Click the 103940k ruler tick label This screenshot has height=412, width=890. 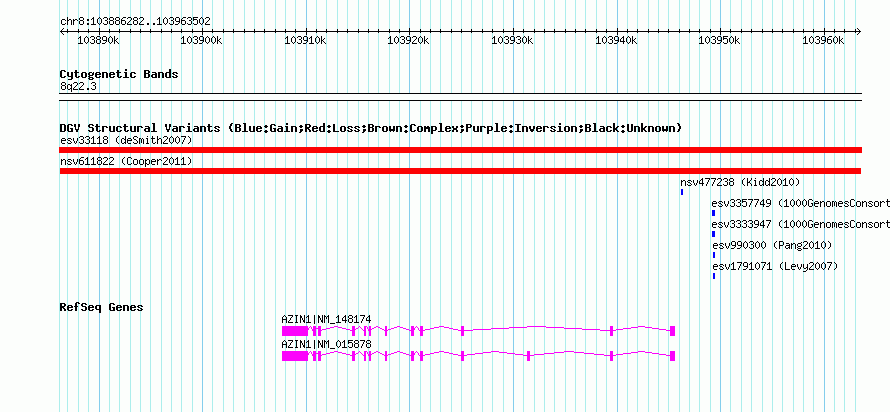point(616,41)
